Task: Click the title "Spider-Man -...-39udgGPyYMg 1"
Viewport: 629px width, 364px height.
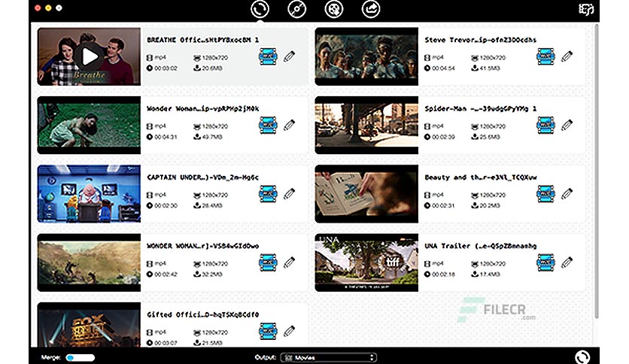Action: (481, 108)
